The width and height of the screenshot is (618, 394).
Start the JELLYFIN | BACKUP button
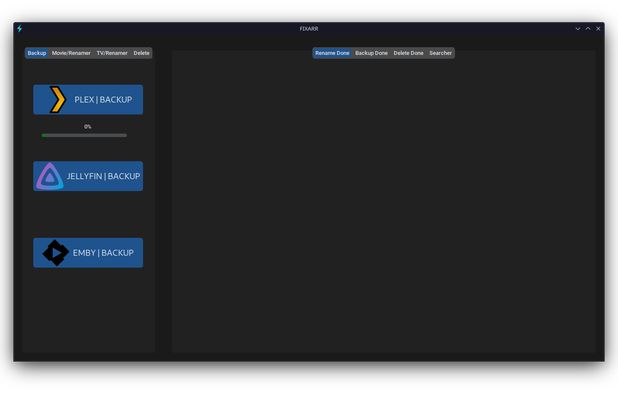(x=88, y=176)
